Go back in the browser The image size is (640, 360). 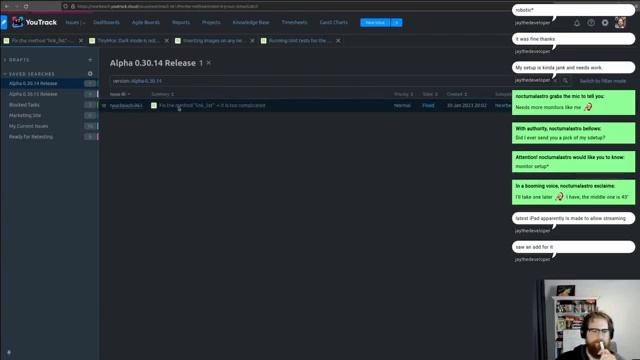[x=7, y=6]
